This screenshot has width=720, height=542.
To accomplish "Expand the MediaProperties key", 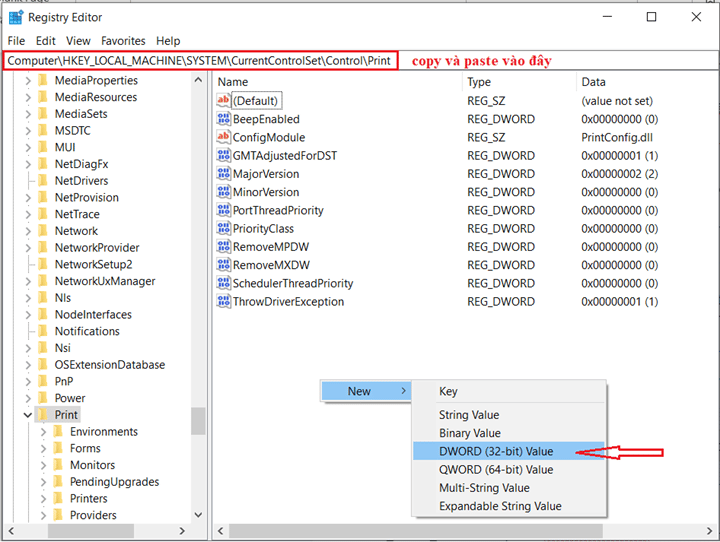I will point(27,81).
